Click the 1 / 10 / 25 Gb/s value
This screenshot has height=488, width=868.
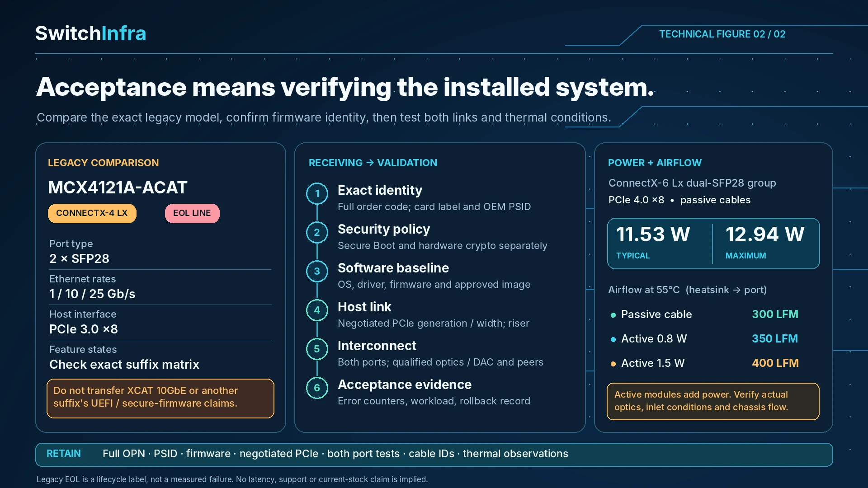[93, 294]
